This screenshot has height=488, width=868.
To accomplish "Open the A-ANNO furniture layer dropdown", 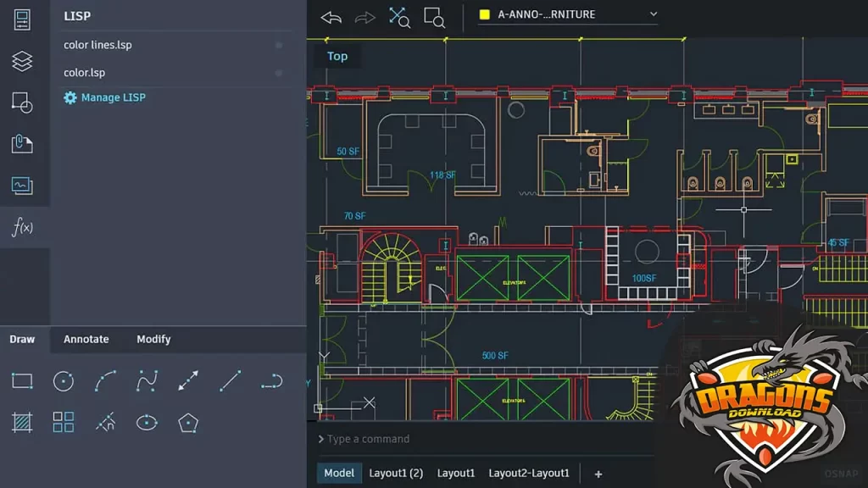I will click(x=567, y=14).
